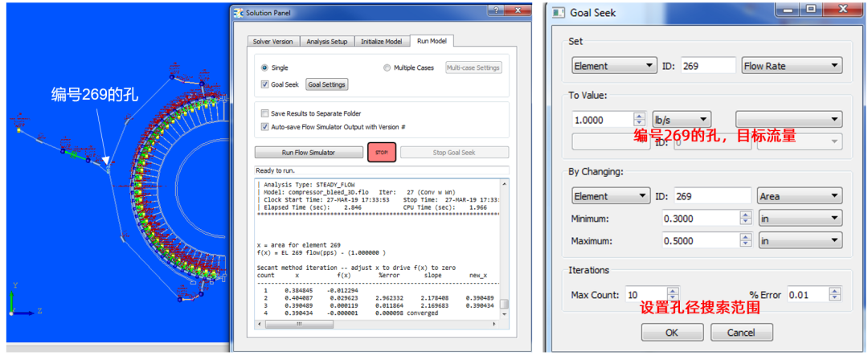868x356 pixels.
Task: Click the scroll up arrow in output log
Action: (504, 184)
